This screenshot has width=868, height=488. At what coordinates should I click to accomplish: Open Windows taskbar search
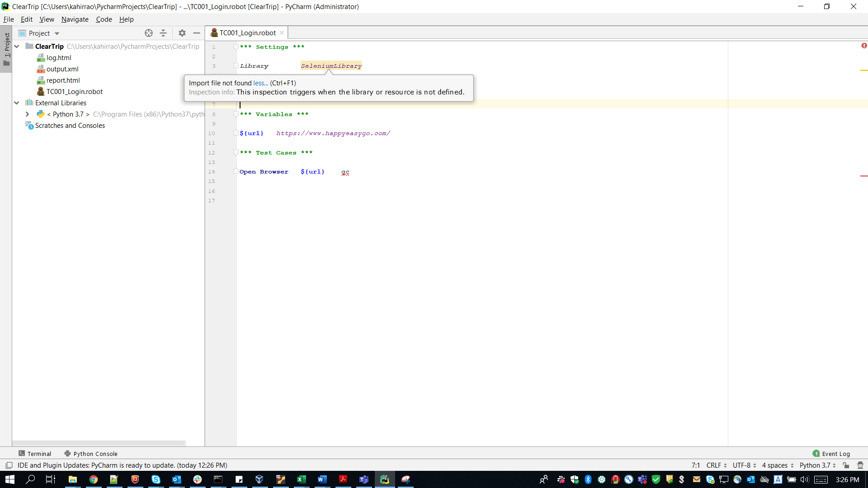30,479
